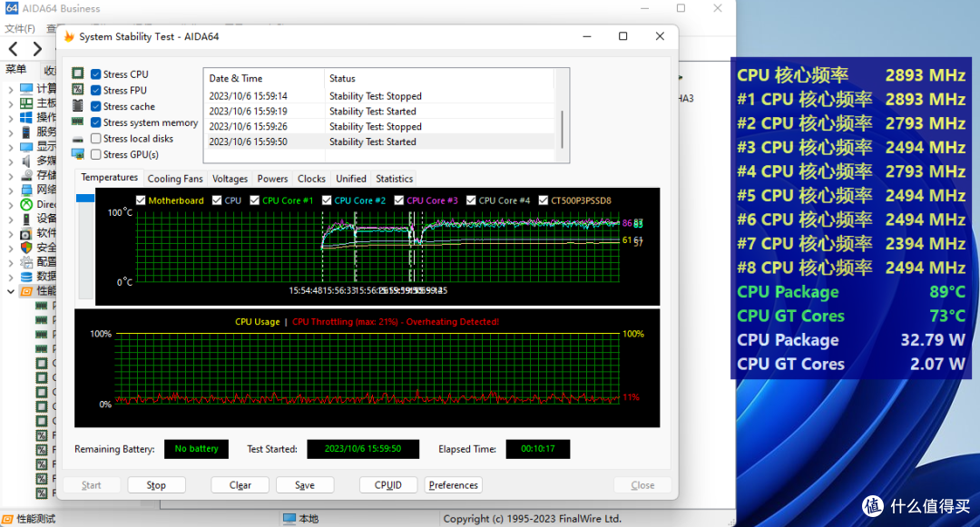Select the 软件 software tree icon
Screen dimensions: 980x527
[x=26, y=233]
